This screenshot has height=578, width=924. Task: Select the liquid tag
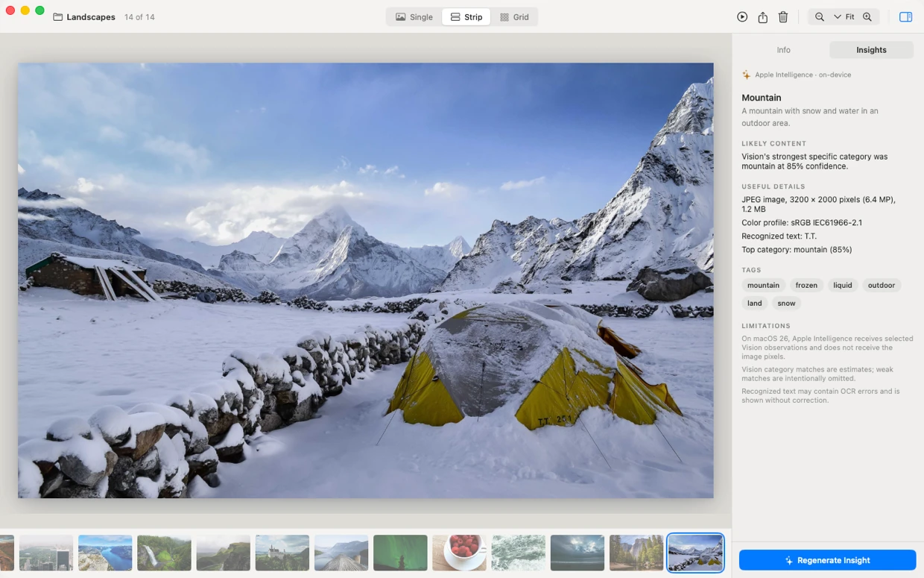pyautogui.click(x=843, y=285)
